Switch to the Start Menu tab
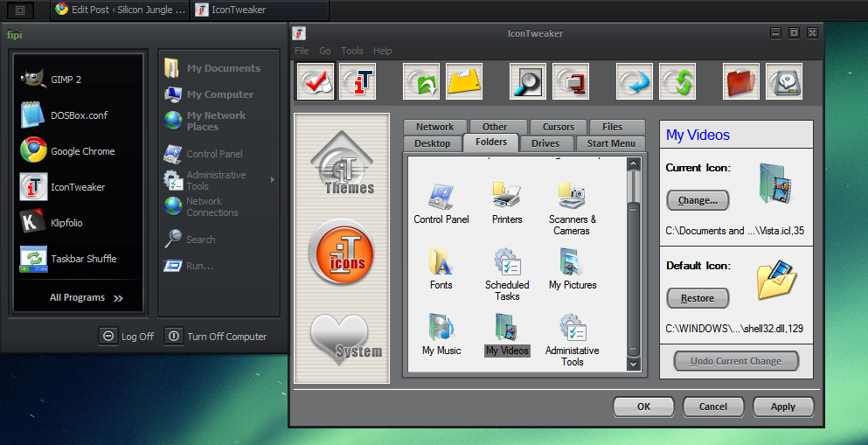Screen dimensions: 868x445 coord(611,143)
